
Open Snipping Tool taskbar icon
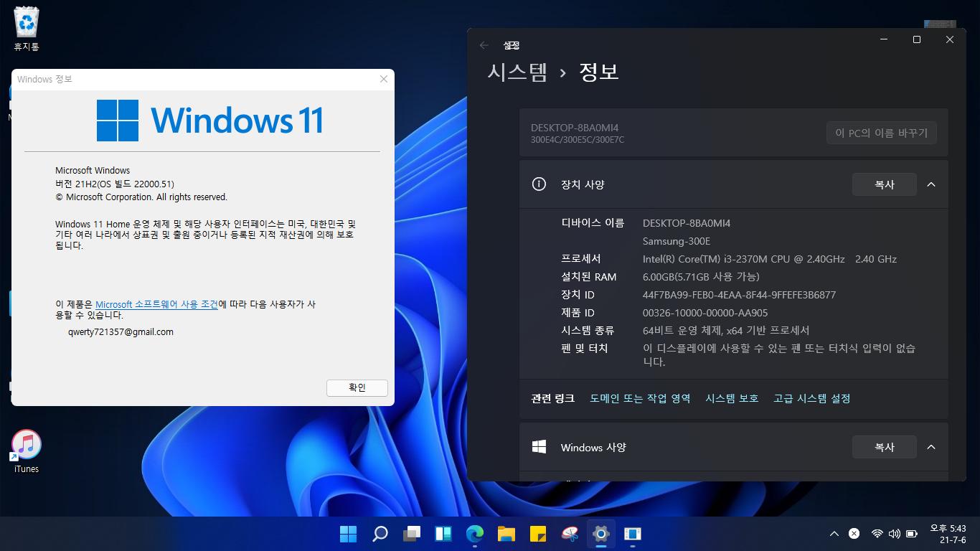[x=570, y=534]
